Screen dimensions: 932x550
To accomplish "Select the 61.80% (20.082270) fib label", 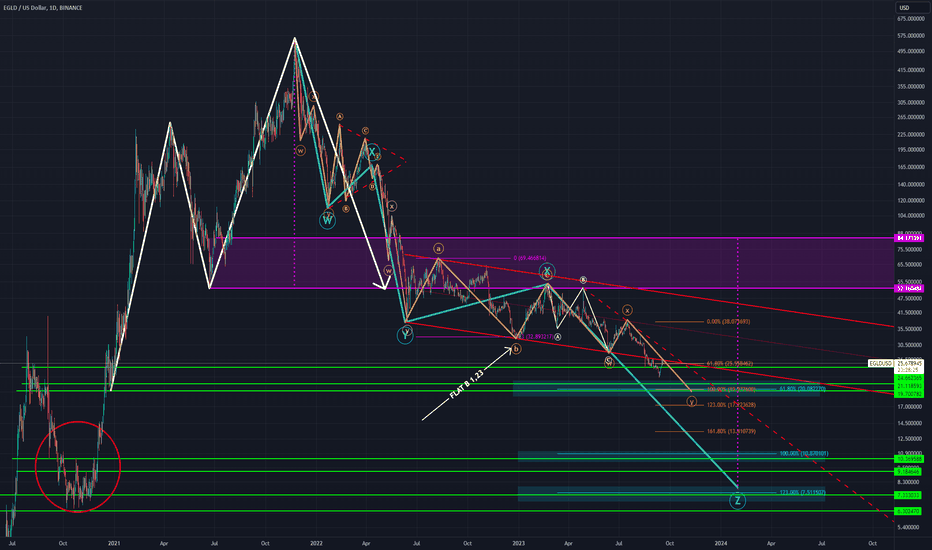I will click(x=802, y=389).
